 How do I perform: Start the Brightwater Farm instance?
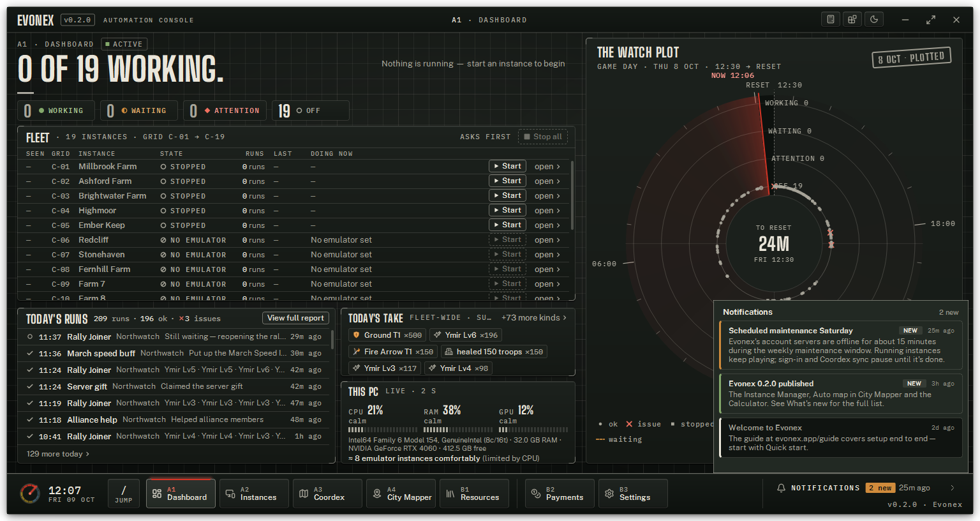pyautogui.click(x=507, y=195)
